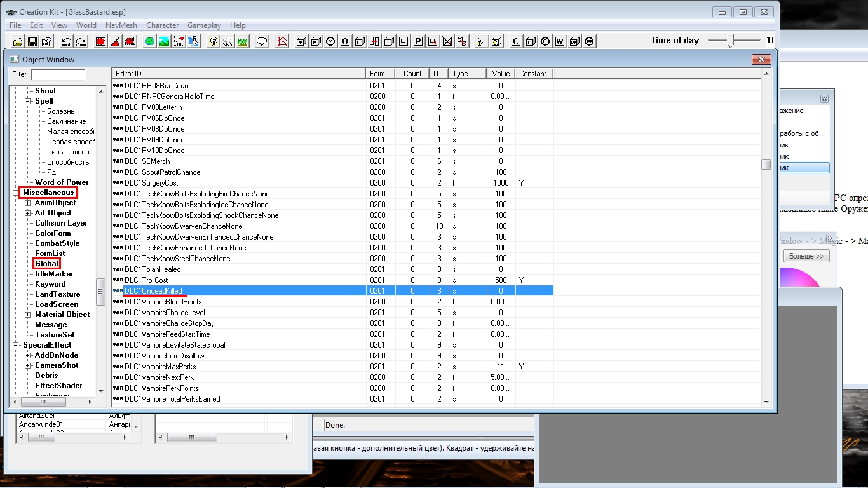Toggle the lightbulb lighting button

[214, 42]
